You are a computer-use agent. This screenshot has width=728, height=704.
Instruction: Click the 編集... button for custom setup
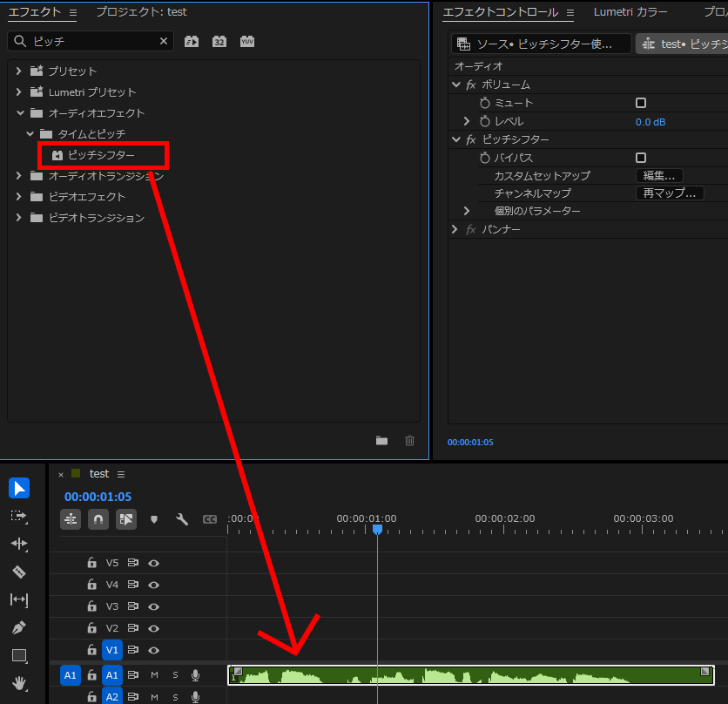(x=658, y=176)
